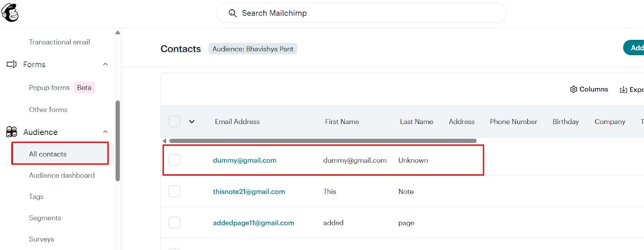Click first name cell added
Image resolution: width=644 pixels, height=250 pixels.
(x=333, y=223)
